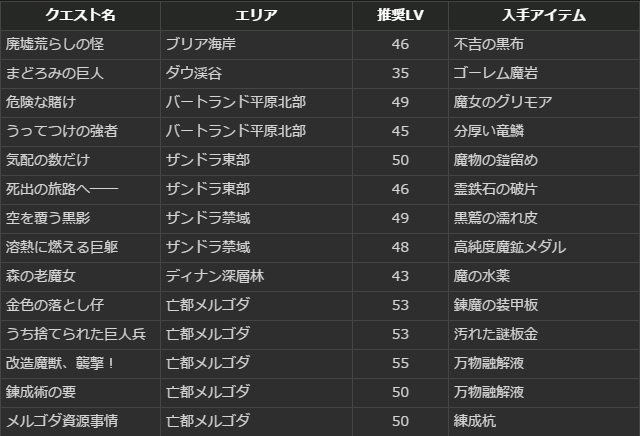640x436 pixels.
Task: Click the 気配の数だけ quest row
Action: coord(47,160)
